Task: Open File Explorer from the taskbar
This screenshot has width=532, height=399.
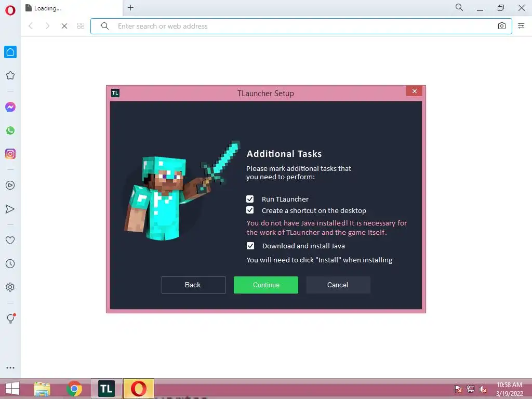Action: pos(42,389)
